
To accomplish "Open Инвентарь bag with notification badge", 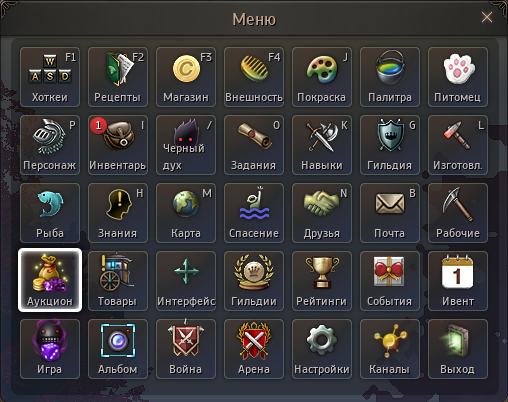I will [118, 145].
